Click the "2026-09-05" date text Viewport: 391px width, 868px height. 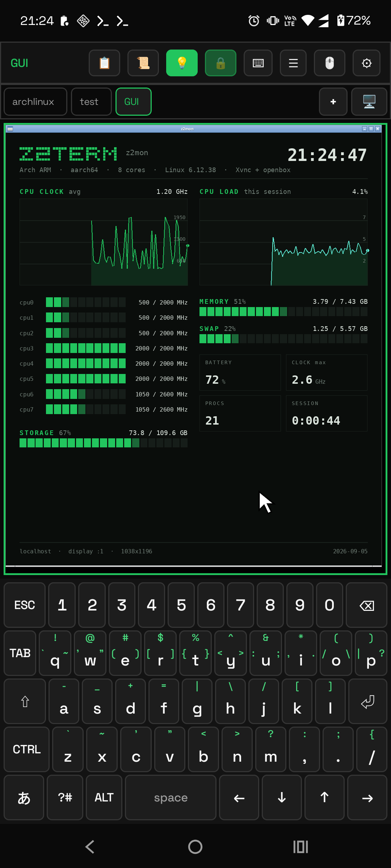pyautogui.click(x=350, y=551)
